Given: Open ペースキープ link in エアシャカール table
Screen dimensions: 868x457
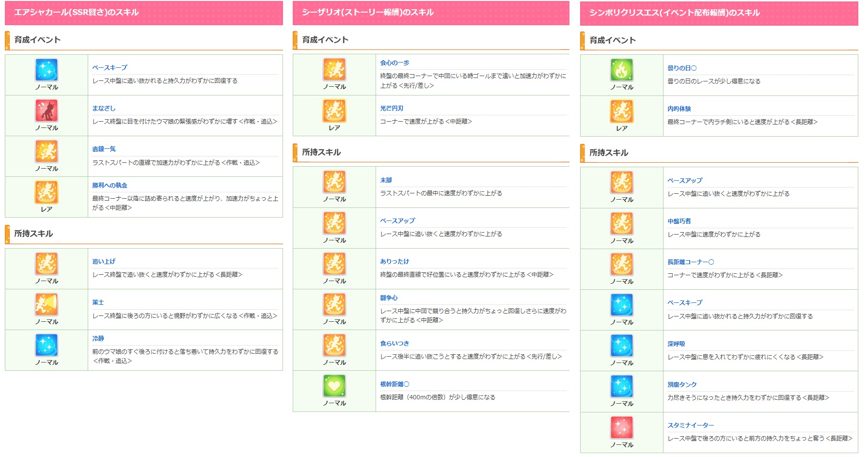Looking at the screenshot, I should [x=110, y=68].
